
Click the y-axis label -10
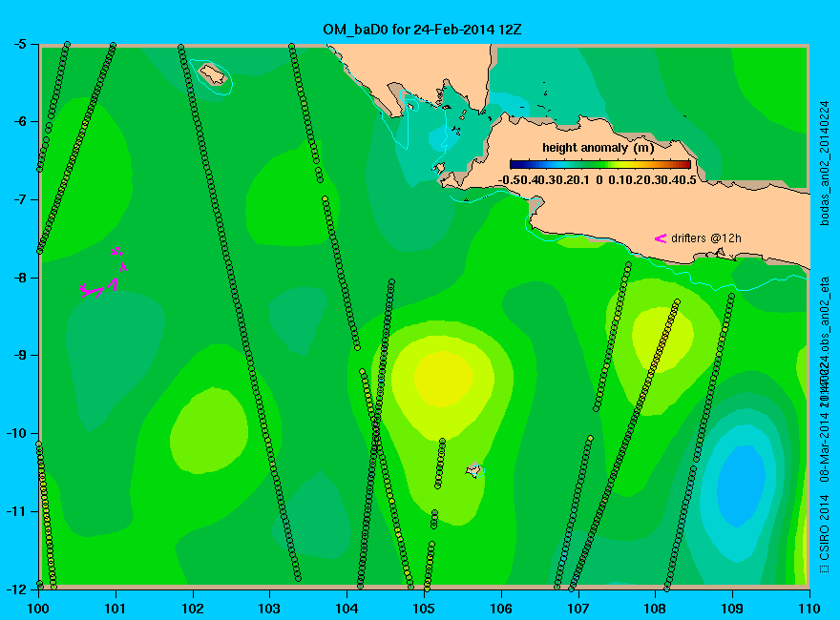(x=14, y=433)
